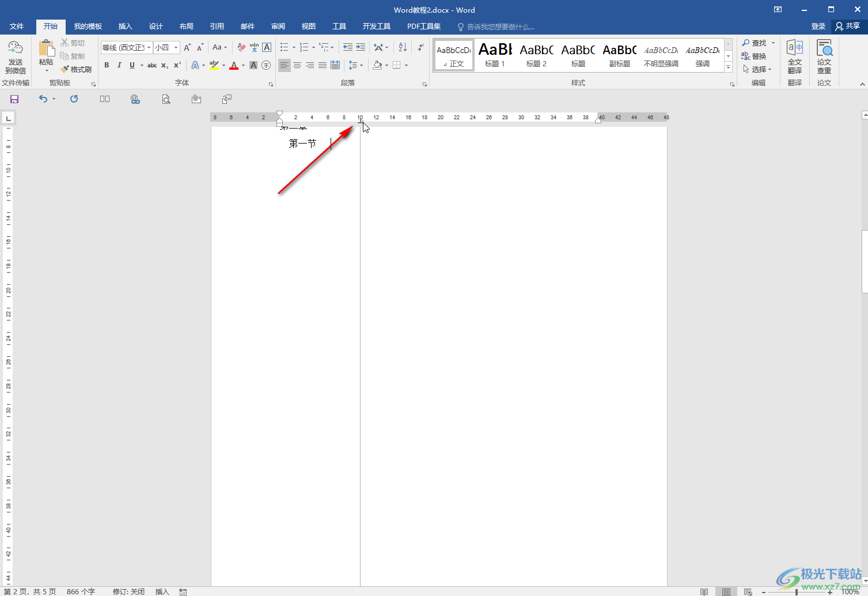This screenshot has width=868, height=596.
Task: Undo the last action
Action: pos(43,99)
